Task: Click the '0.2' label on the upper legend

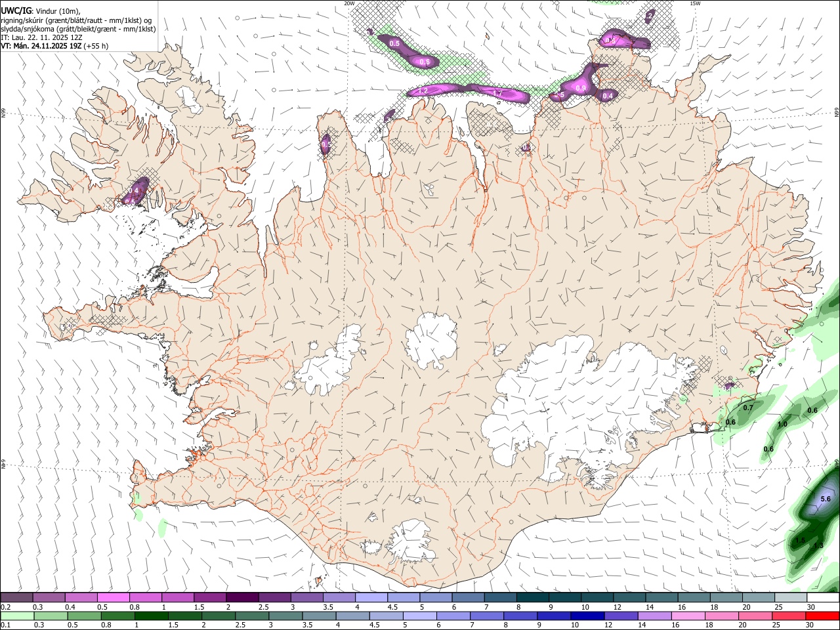Action: [5, 607]
